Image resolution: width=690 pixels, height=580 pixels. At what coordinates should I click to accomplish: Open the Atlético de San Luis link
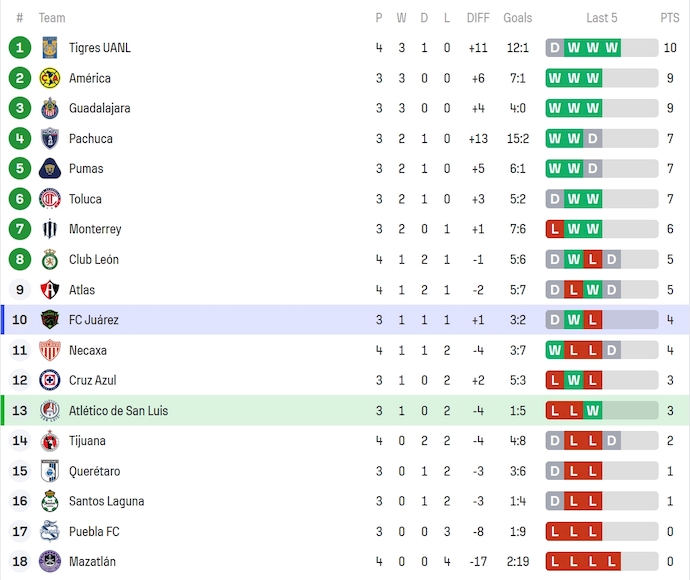pyautogui.click(x=118, y=411)
